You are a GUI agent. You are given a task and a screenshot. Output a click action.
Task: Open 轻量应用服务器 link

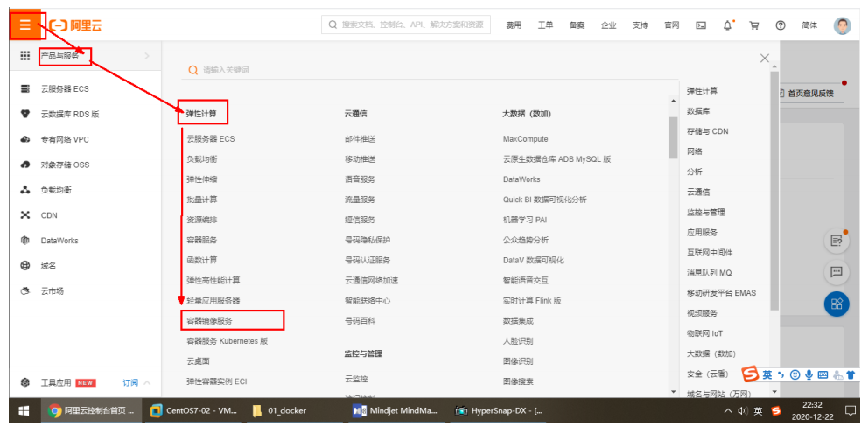point(213,301)
